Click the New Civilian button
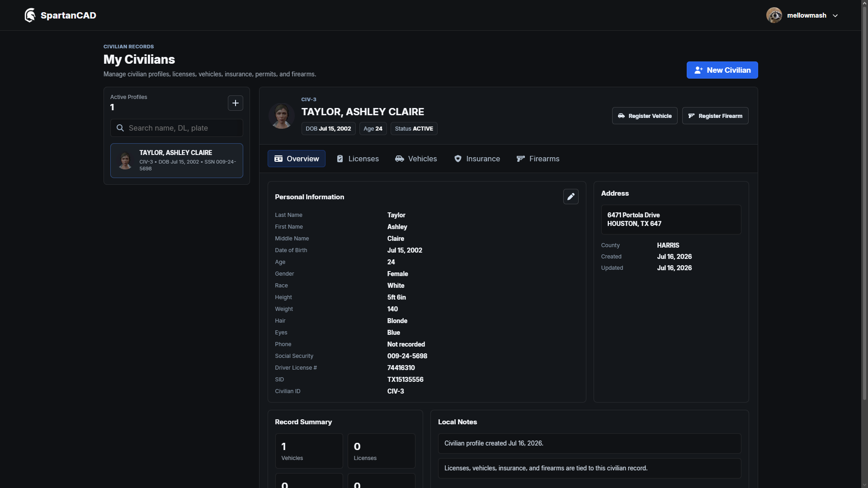Screen dimensions: 868x488 [722, 70]
